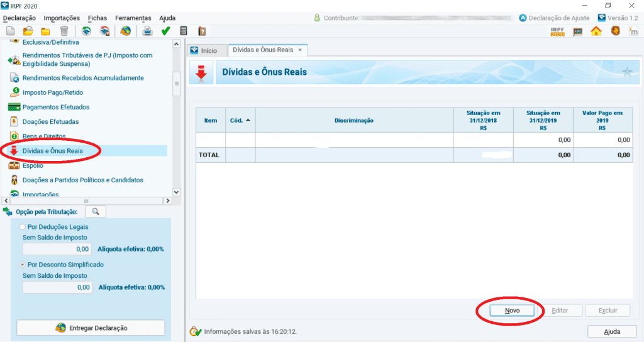Screen dimensions: 644x342
Task: Open Bens e Direitos in sidebar
Action: [44, 136]
